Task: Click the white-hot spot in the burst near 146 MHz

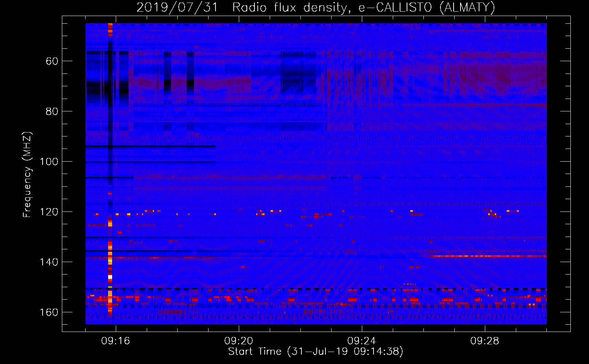Action: pyautogui.click(x=110, y=277)
